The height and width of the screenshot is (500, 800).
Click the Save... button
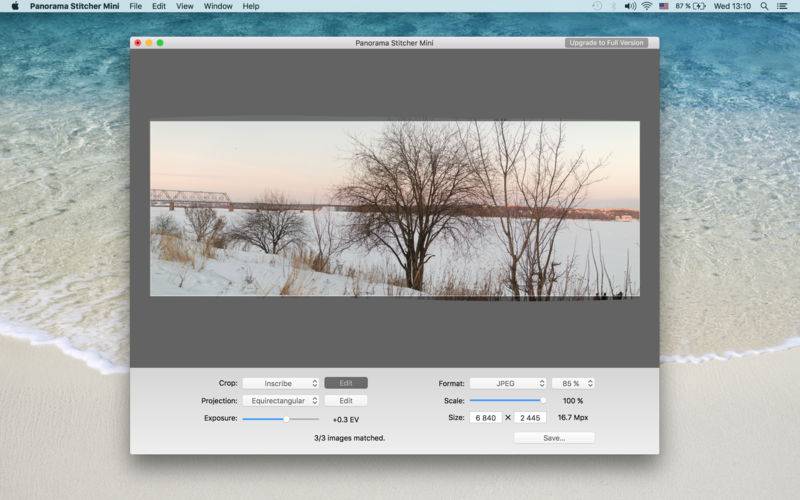(x=554, y=438)
